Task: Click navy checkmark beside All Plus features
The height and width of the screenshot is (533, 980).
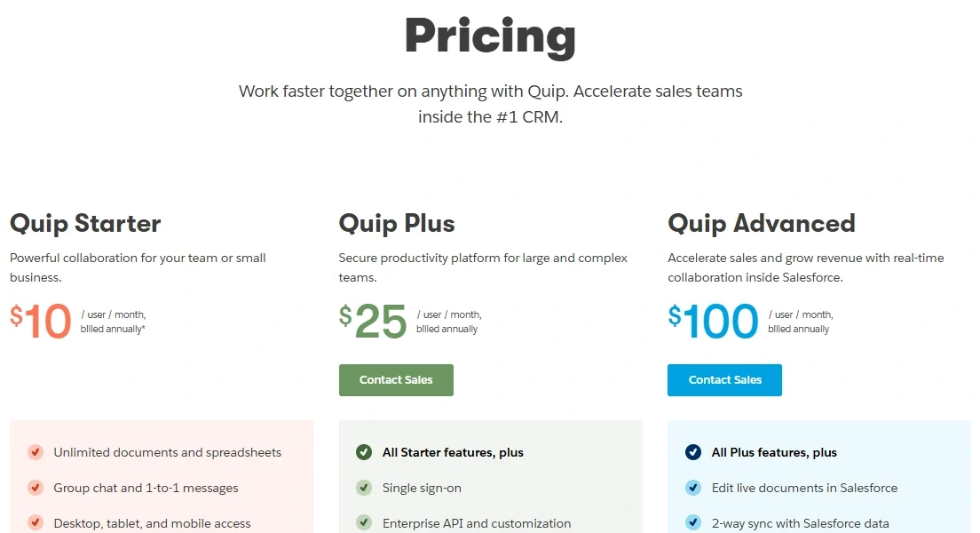Action: pos(693,452)
